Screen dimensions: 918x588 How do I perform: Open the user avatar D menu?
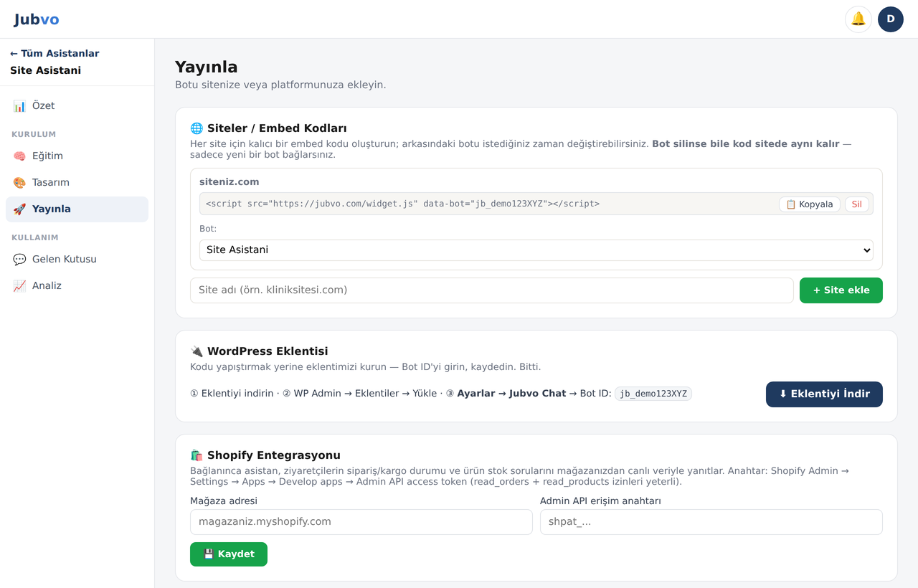891,19
